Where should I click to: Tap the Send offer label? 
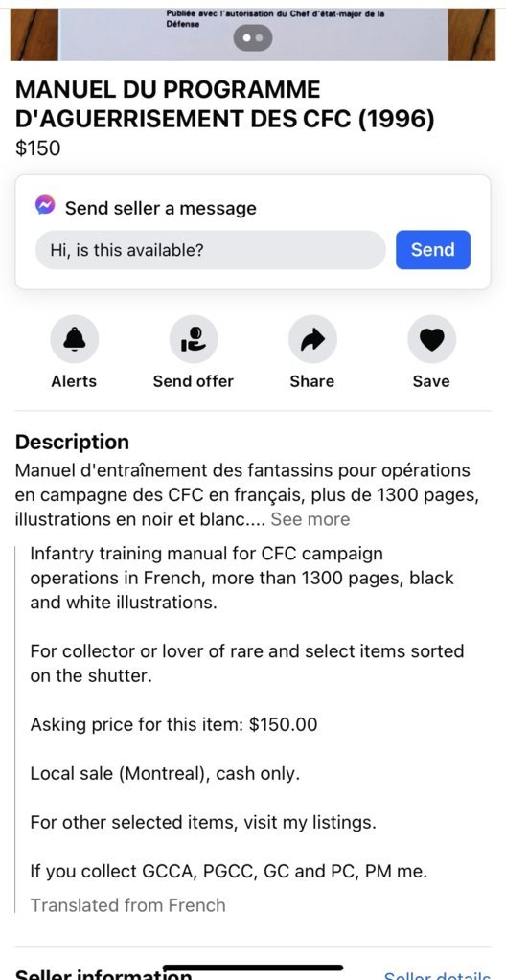tap(194, 381)
